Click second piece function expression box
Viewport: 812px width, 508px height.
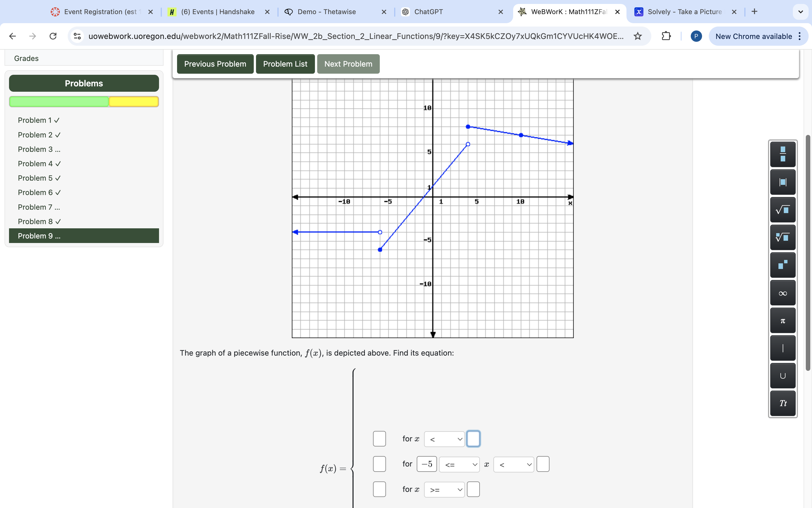(x=379, y=464)
